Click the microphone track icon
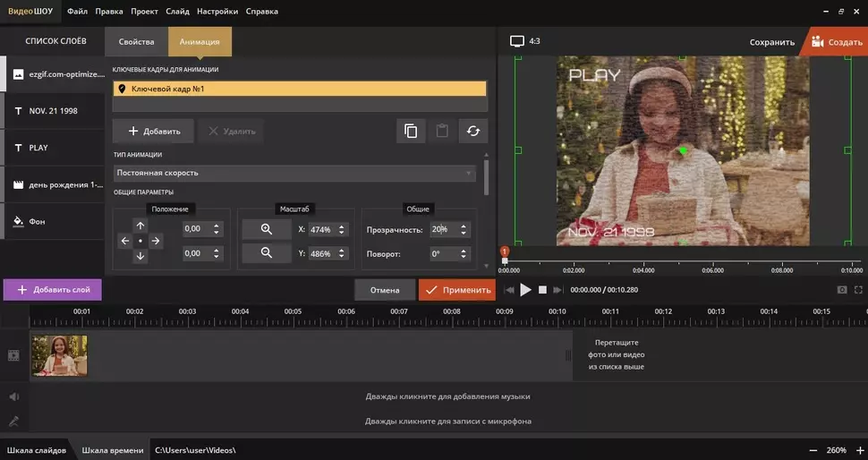868x460 pixels. [x=13, y=422]
